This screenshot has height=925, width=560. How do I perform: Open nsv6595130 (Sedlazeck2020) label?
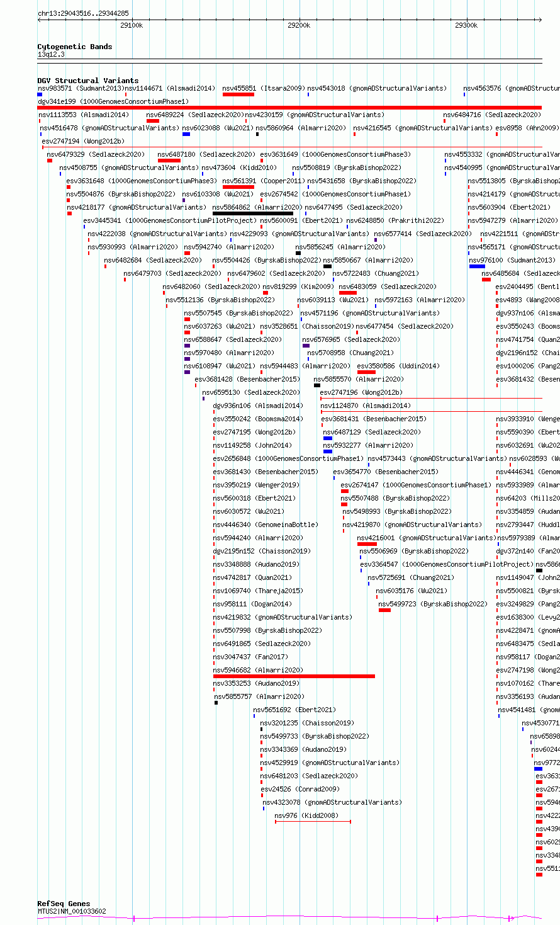(251, 392)
